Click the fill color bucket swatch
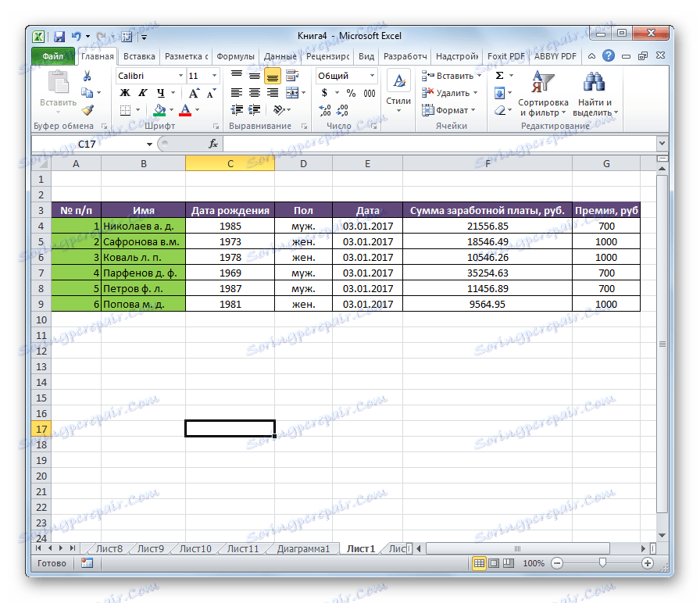The width and height of the screenshot is (700, 603). click(159, 110)
